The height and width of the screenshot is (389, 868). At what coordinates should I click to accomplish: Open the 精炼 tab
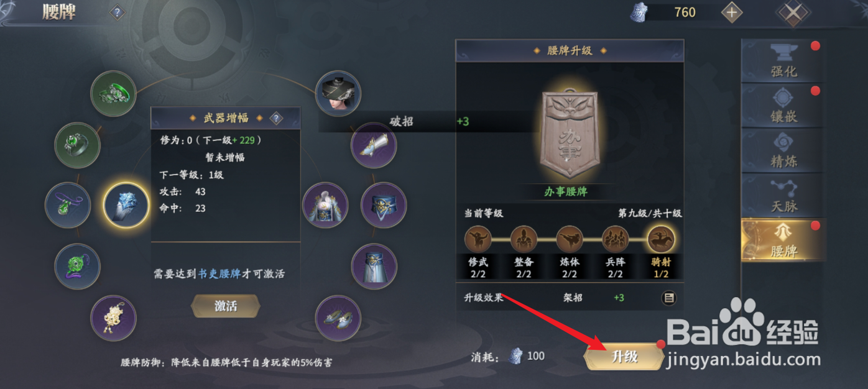(x=783, y=150)
